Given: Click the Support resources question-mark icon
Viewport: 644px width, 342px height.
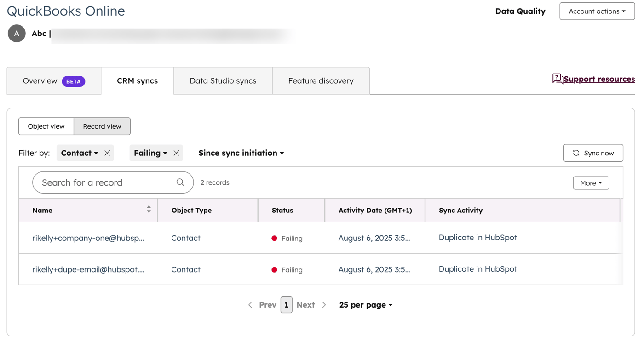Looking at the screenshot, I should tap(557, 79).
